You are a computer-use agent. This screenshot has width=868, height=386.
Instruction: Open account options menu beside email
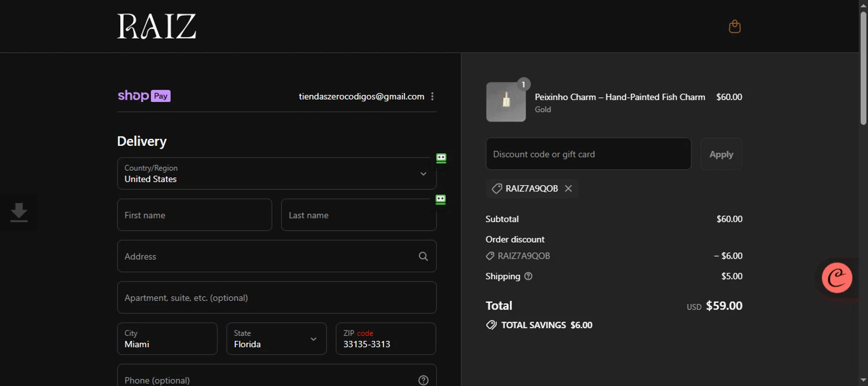(x=432, y=97)
